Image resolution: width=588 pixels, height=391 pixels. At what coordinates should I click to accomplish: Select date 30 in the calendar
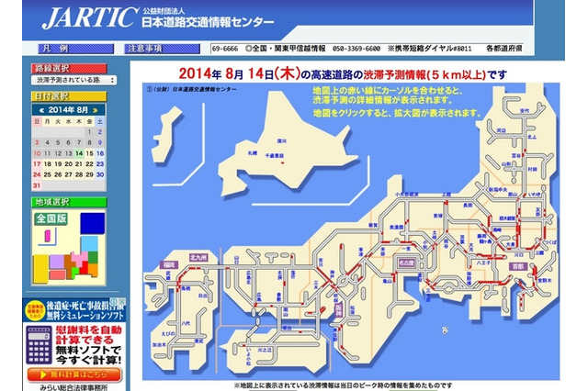tap(100, 174)
